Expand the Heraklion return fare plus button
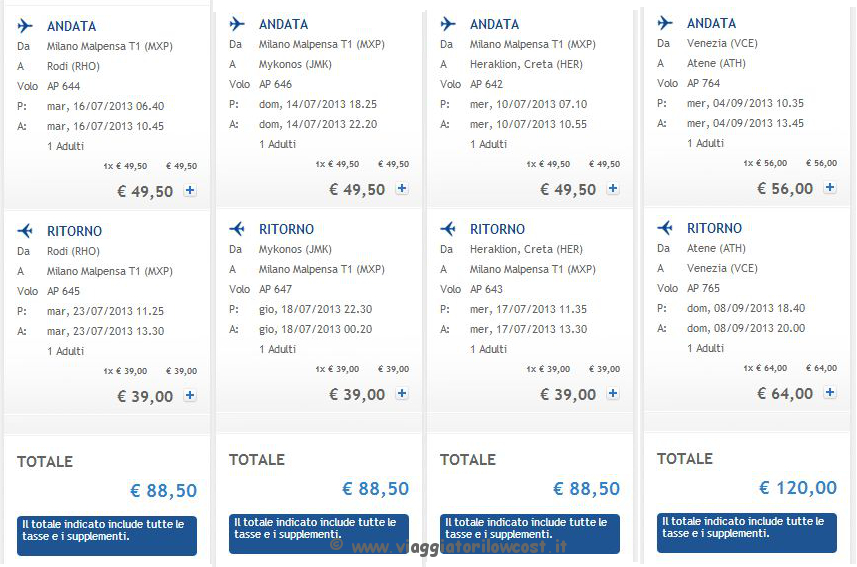This screenshot has width=857, height=567. click(613, 393)
